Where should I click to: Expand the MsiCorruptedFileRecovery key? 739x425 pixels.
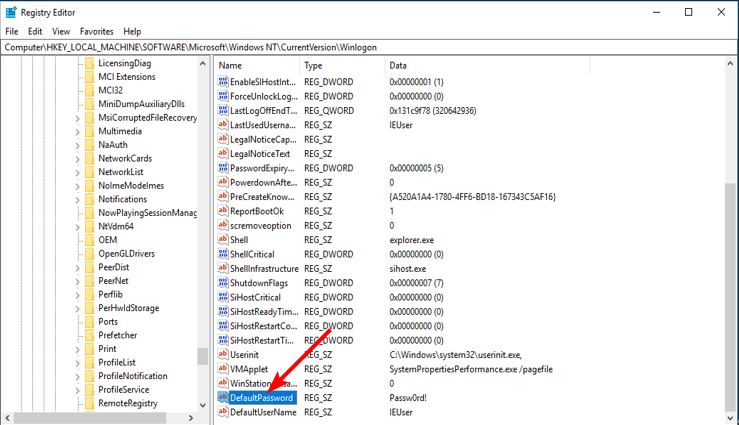pos(77,118)
